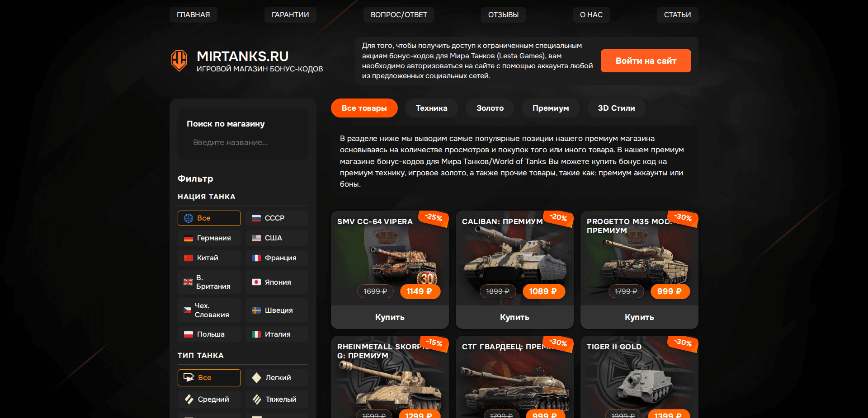This screenshot has height=418, width=868.
Task: Filter nation by Чех. Словакия
Action: point(209,310)
